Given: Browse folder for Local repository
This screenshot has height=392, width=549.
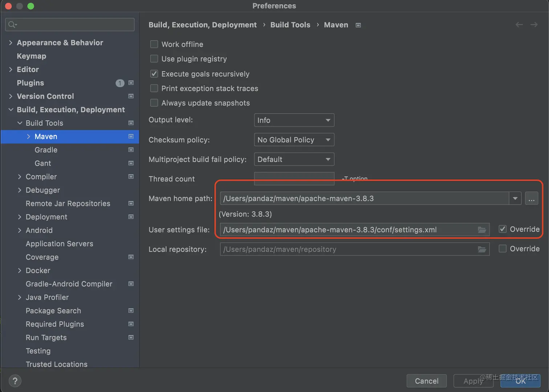Looking at the screenshot, I should click(482, 249).
